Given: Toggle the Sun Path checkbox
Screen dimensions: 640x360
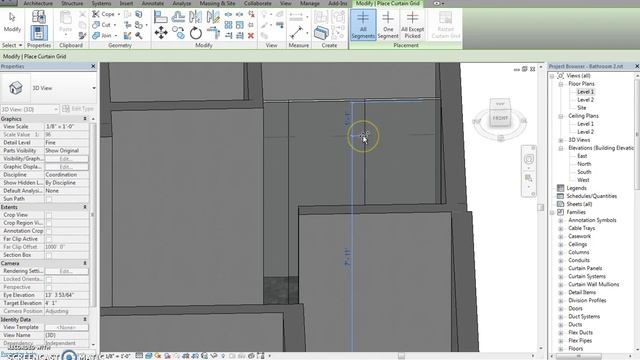Looking at the screenshot, I should (x=49, y=199).
